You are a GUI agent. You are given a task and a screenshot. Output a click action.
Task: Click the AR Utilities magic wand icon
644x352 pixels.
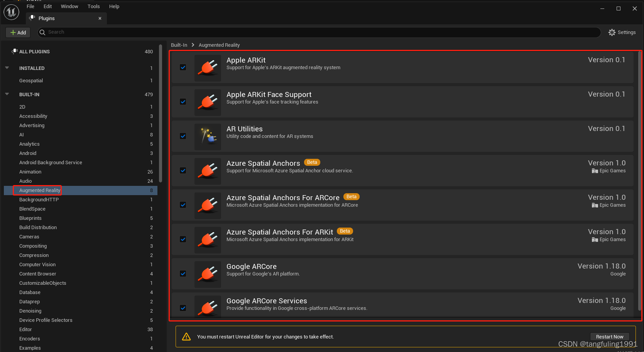(x=208, y=137)
